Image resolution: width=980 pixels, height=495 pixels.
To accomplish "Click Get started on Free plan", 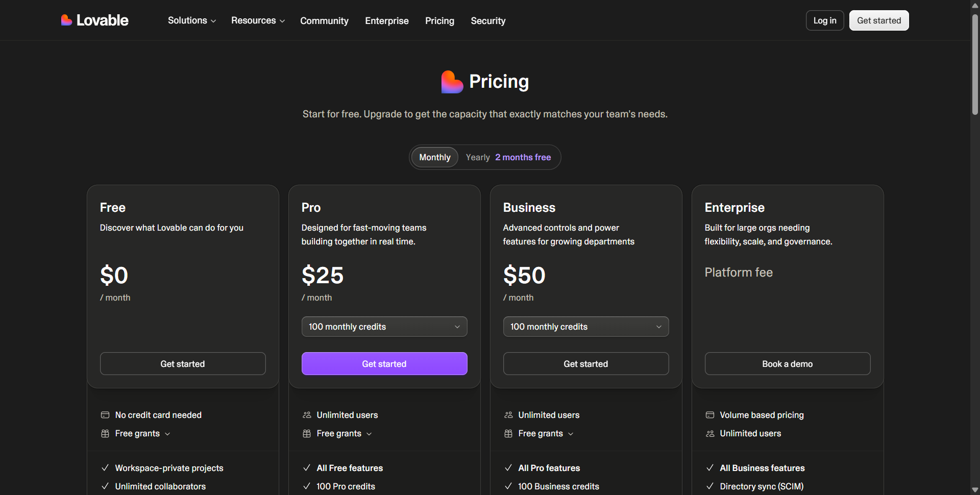I will (x=183, y=364).
